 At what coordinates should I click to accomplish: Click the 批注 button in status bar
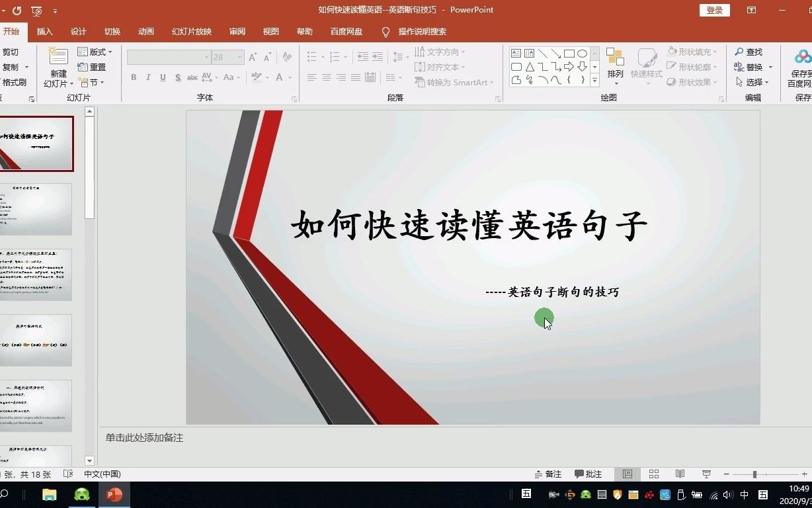tap(588, 474)
